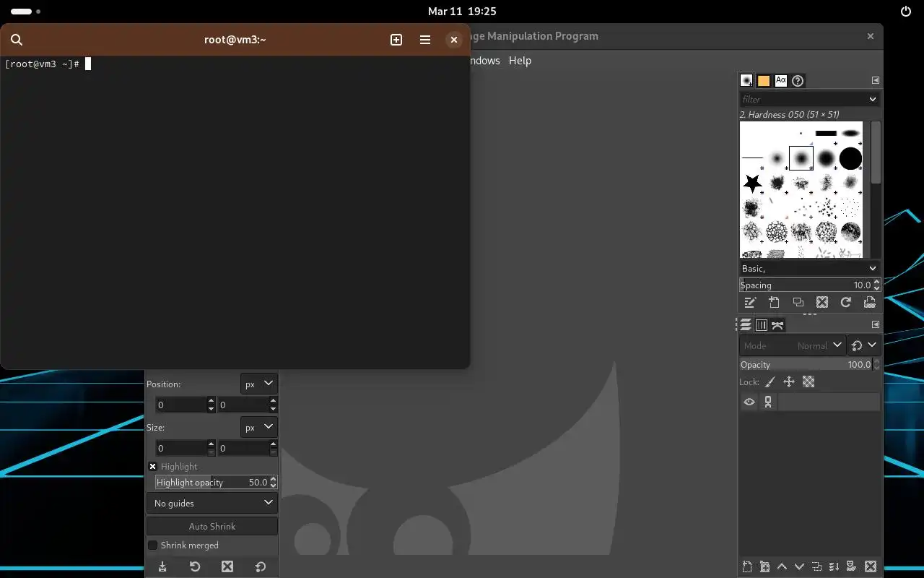Select the Hardness 050 brush thumbnail

[x=801, y=158]
